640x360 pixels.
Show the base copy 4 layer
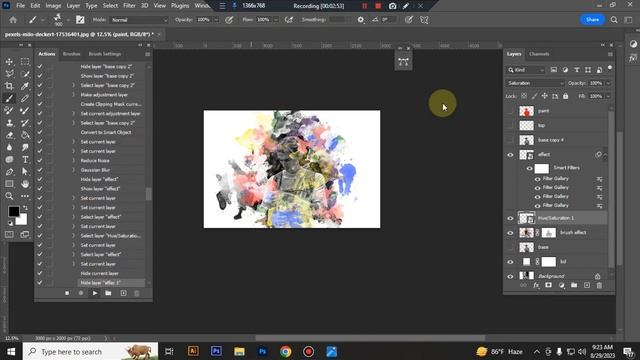pos(510,140)
